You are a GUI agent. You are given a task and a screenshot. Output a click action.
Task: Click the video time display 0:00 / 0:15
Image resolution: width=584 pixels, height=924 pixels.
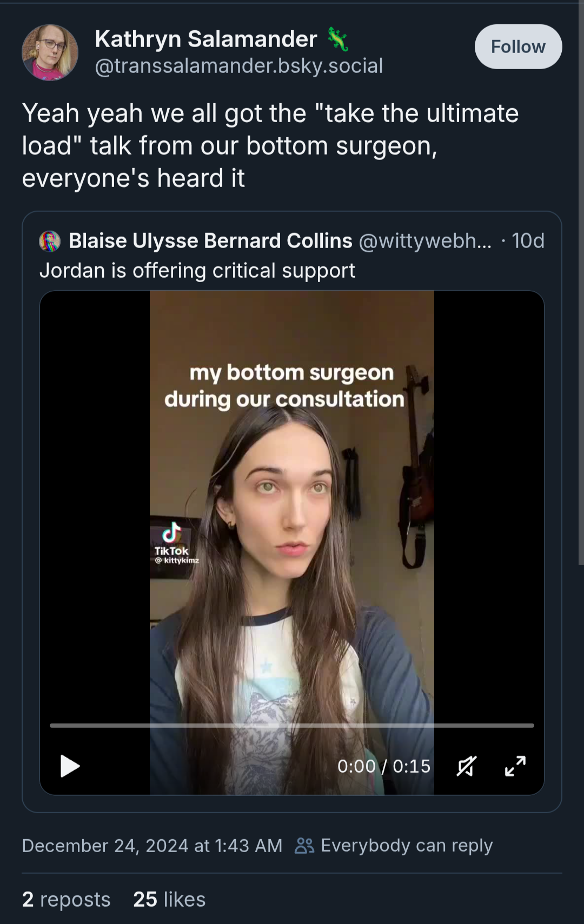coord(384,766)
